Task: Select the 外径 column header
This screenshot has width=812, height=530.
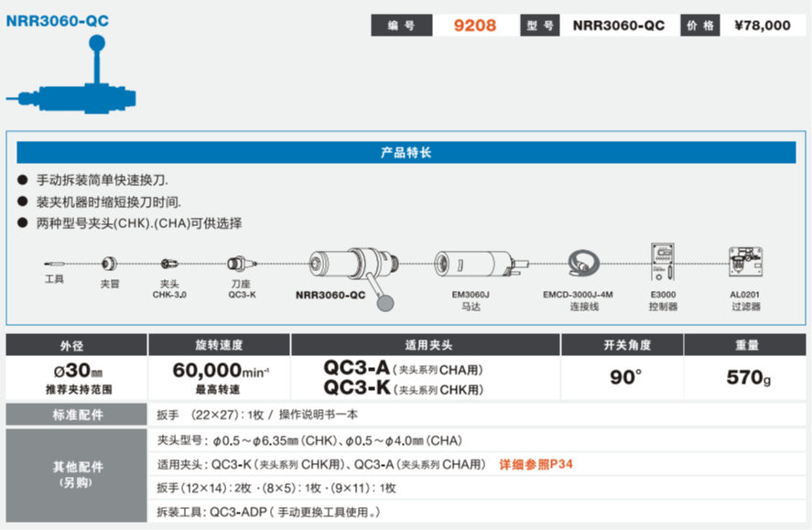Action: tap(73, 345)
